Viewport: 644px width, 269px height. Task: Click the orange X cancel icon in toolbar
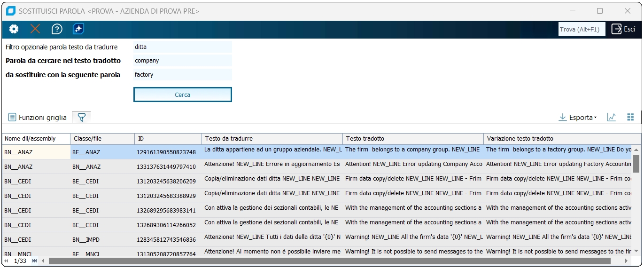35,29
